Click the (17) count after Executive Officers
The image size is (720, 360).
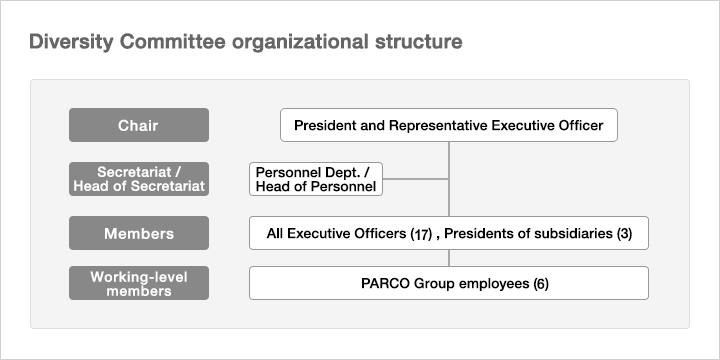tap(421, 234)
